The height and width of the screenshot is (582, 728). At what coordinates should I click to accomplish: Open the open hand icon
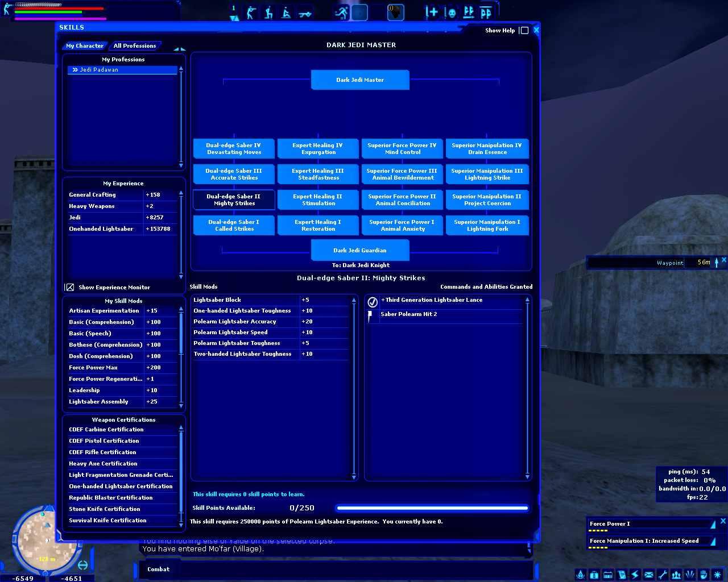704,575
